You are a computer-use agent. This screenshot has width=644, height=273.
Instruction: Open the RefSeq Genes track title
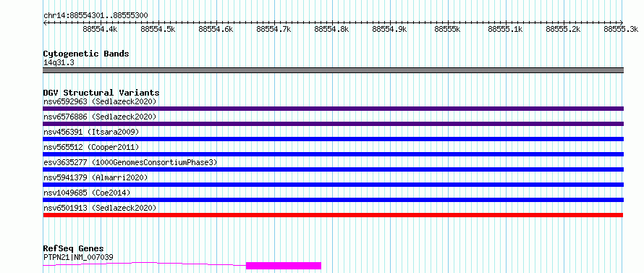point(73,249)
